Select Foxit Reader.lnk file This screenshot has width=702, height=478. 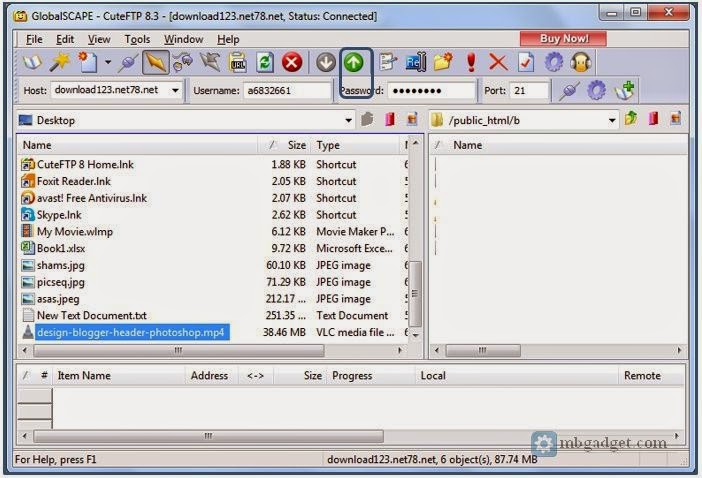click(66, 181)
